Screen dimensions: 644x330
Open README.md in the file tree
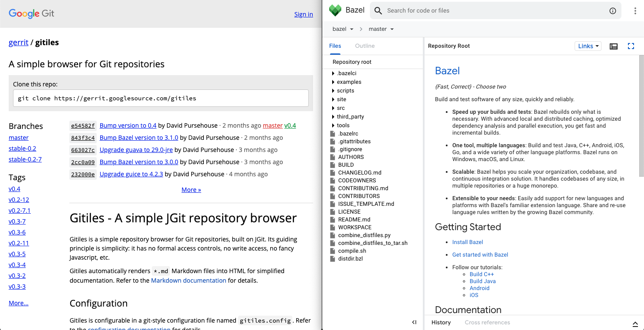[354, 220]
